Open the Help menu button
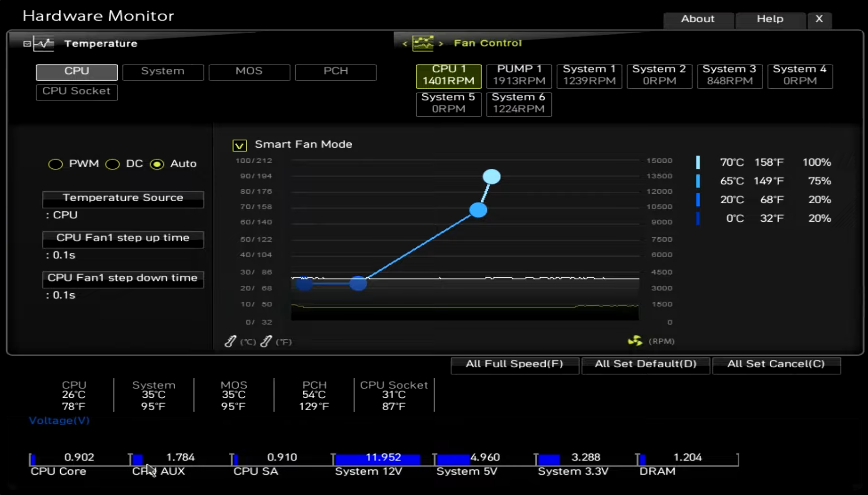868x495 pixels. coord(770,19)
